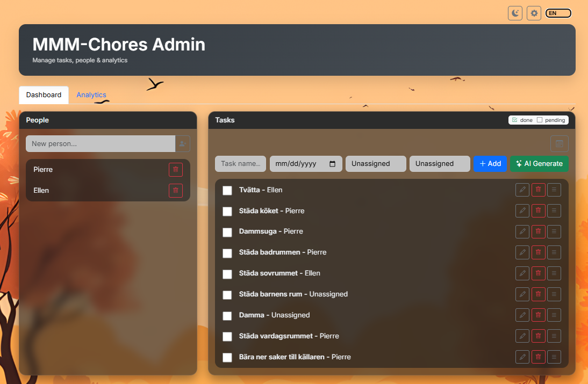588x384 pixels.
Task: Mark Städa sovrummet as done
Action: coord(227,274)
